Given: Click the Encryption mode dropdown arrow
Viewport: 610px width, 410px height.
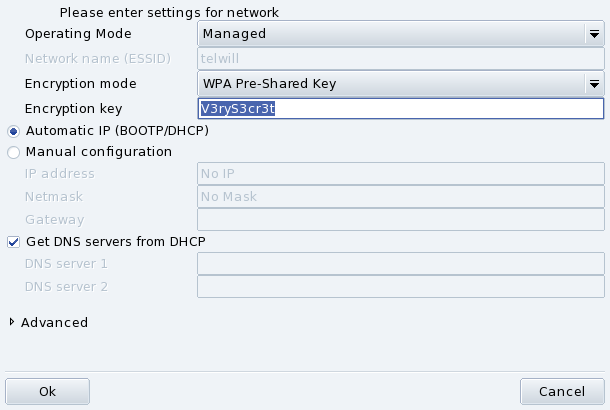Looking at the screenshot, I should 593,84.
